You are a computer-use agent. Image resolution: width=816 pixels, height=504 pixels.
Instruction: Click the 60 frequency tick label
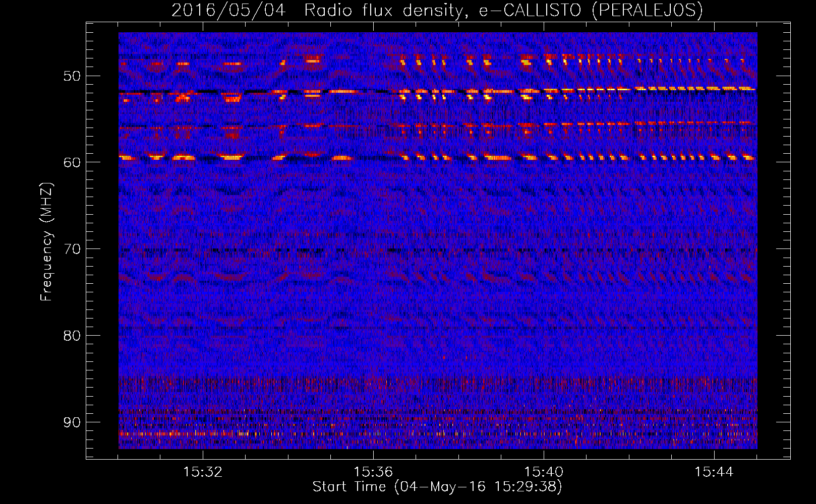point(72,162)
